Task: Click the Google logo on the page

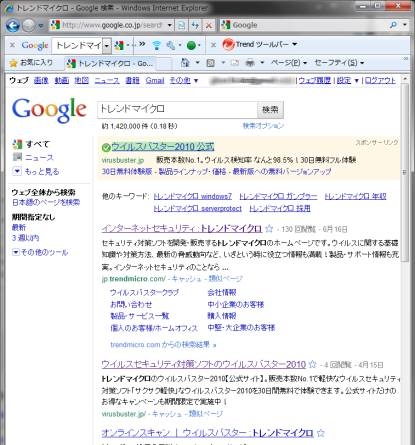Action: 49,110
